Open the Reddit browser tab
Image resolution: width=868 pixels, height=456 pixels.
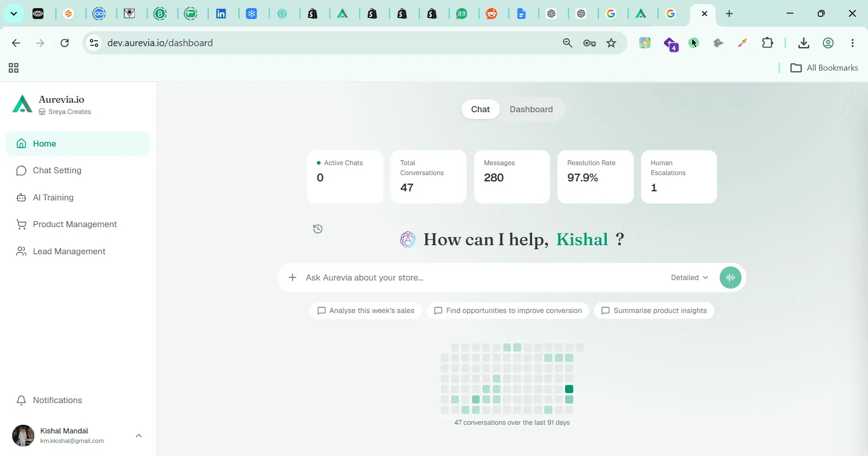coord(491,14)
